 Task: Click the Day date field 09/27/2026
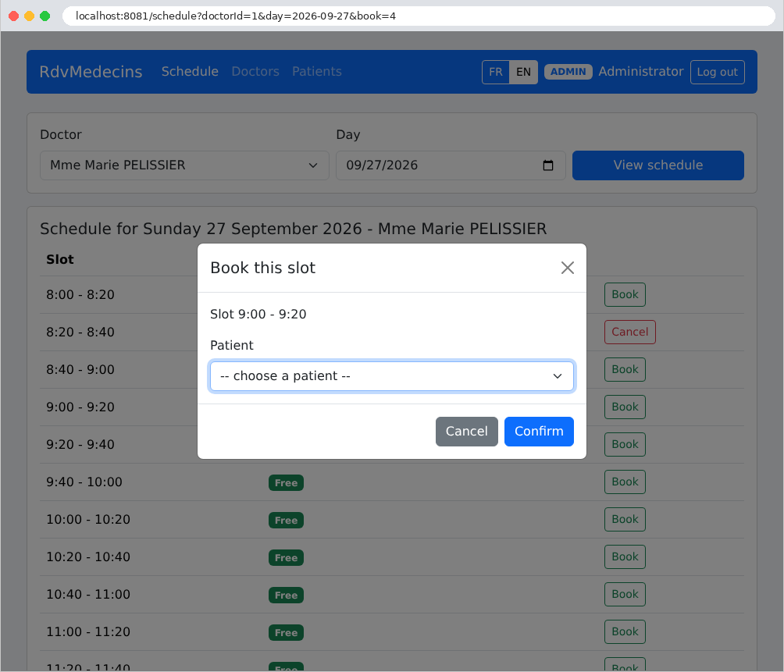click(451, 165)
